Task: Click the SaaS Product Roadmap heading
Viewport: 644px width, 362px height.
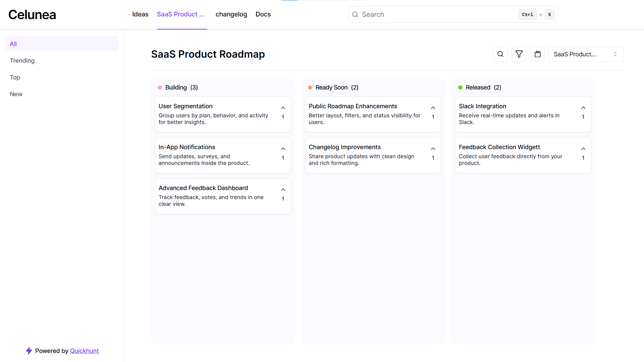Action: (x=208, y=54)
